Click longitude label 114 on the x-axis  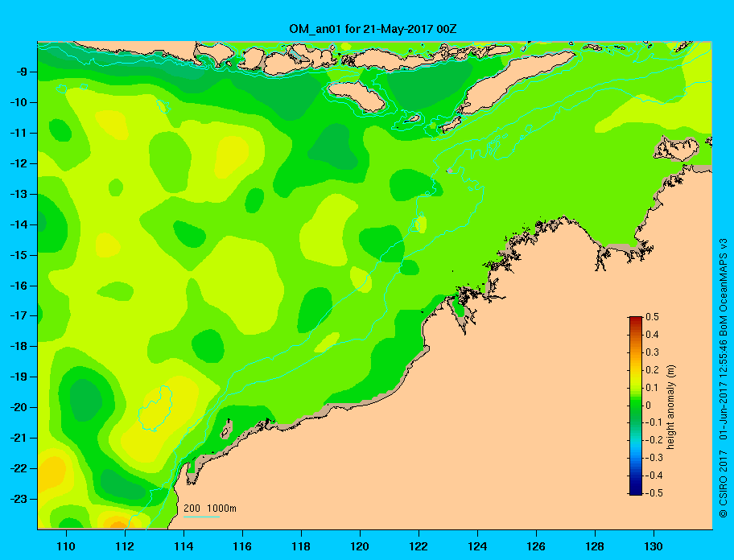[183, 546]
